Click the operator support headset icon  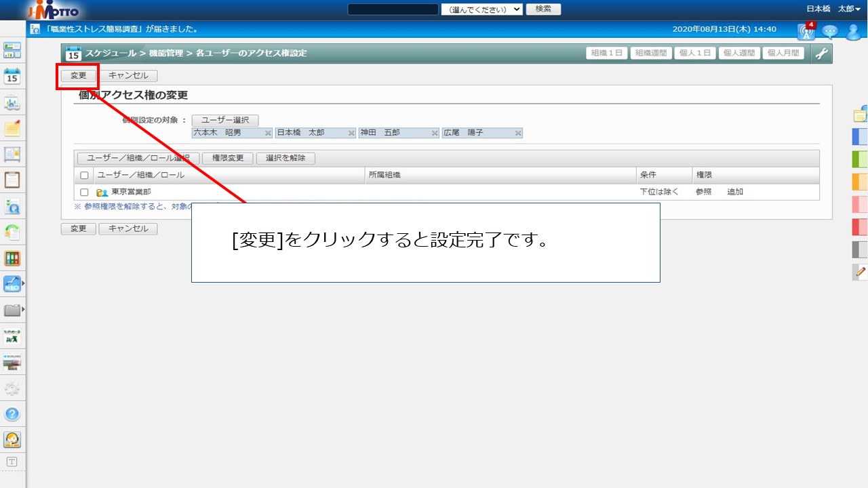[x=12, y=439]
